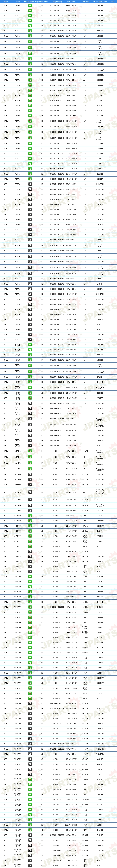Click the Meriva A 13 DTE engine code
Screen dimensions: 117x868
(100, 474)
